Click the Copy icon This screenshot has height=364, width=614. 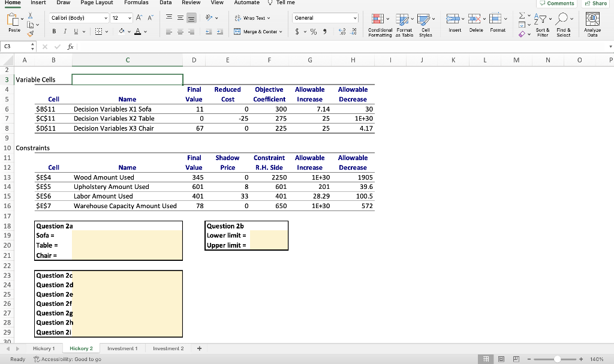point(31,25)
